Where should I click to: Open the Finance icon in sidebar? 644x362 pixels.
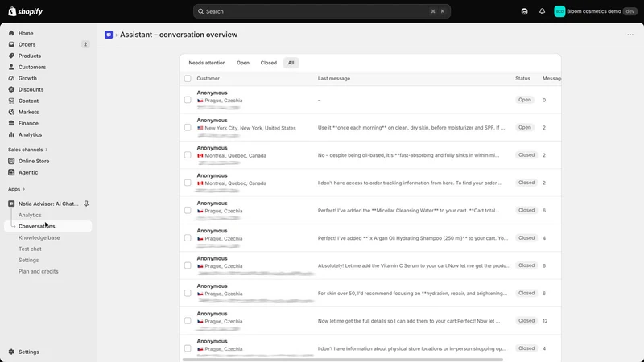point(11,124)
